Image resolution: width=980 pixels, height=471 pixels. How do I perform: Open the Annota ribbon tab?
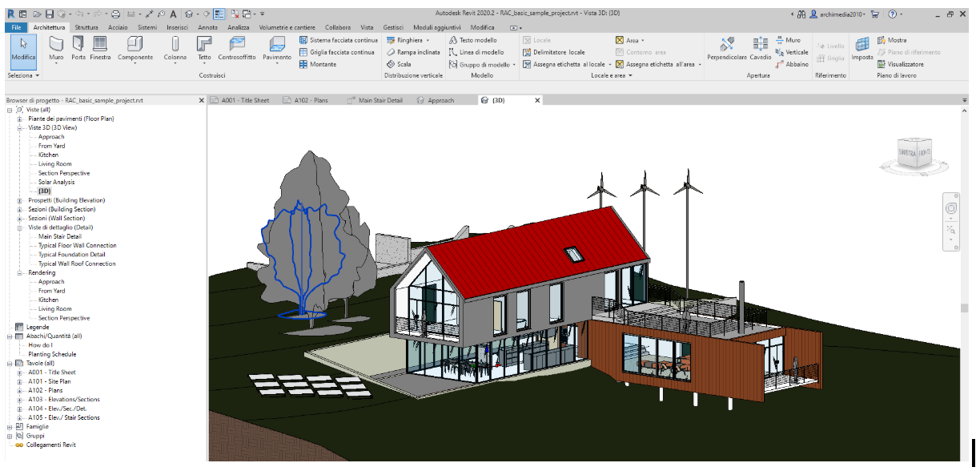pos(207,27)
